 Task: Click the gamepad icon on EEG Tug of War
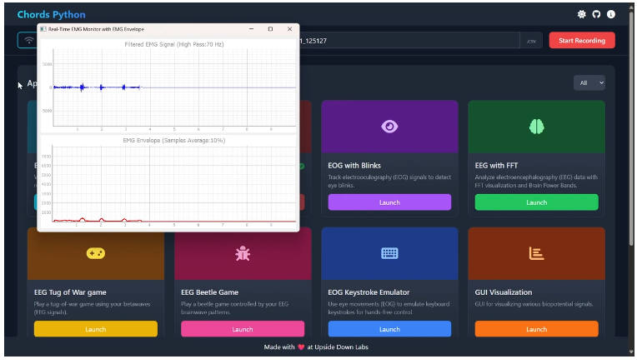pyautogui.click(x=96, y=253)
